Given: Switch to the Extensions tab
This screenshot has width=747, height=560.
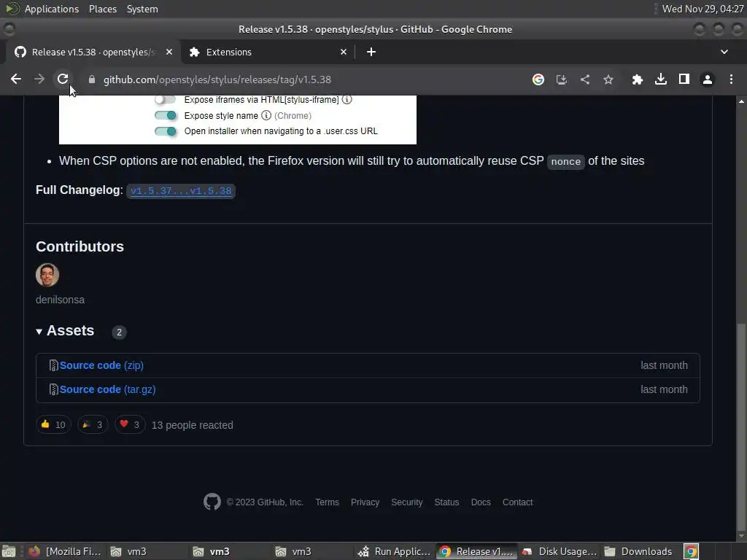Looking at the screenshot, I should pos(268,52).
